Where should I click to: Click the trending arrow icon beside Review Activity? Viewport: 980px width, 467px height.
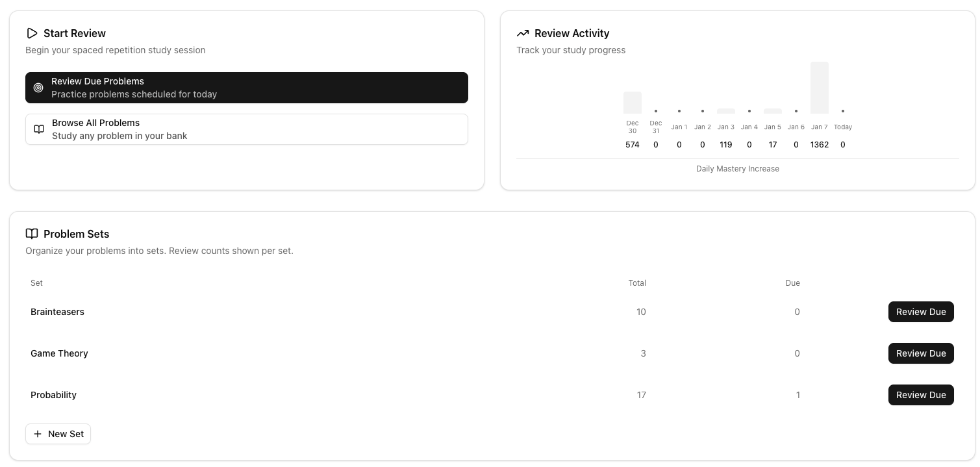pyautogui.click(x=523, y=32)
